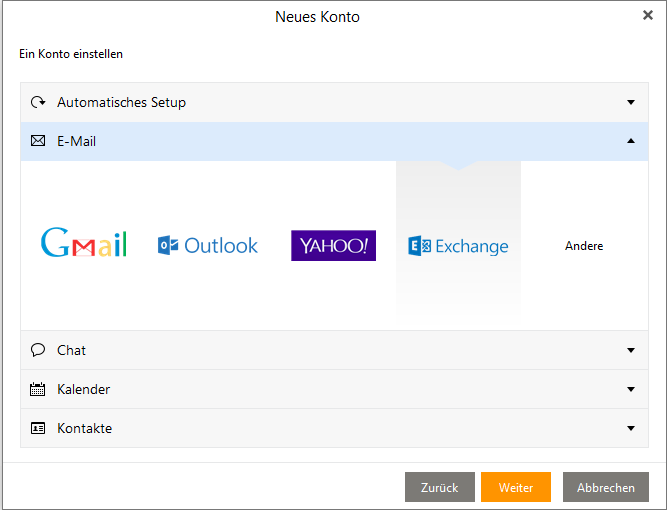The height and width of the screenshot is (510, 667).
Task: Click the Kalender calendar icon
Action: [x=38, y=389]
